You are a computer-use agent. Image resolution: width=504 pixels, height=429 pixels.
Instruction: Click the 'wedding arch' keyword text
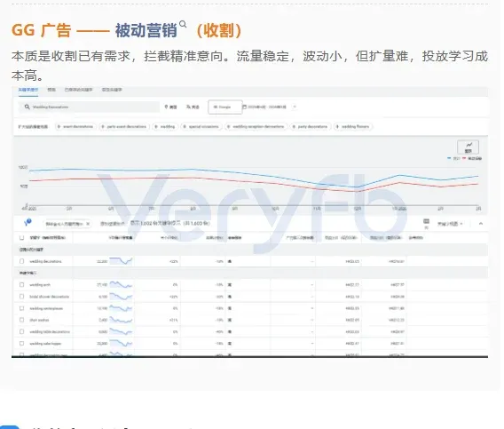tap(40, 285)
